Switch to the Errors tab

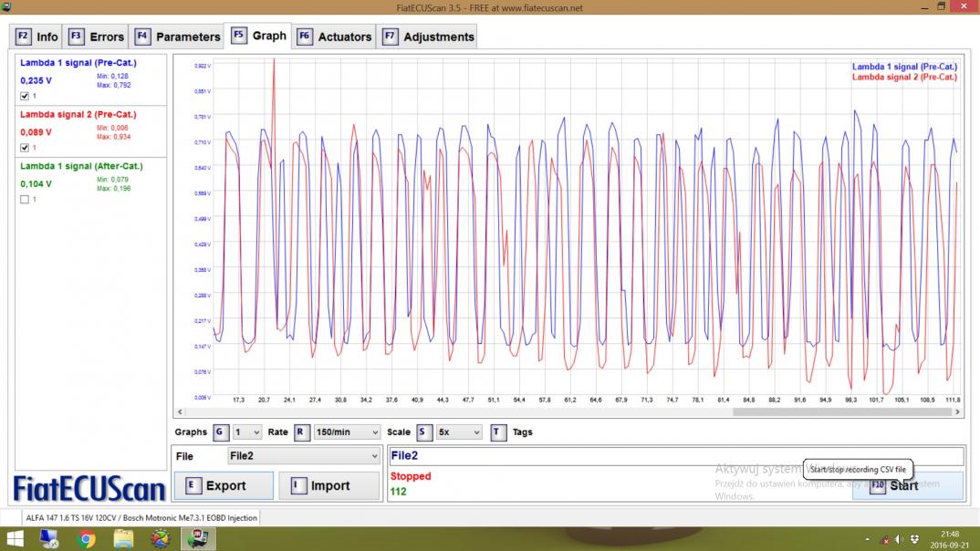(x=97, y=36)
